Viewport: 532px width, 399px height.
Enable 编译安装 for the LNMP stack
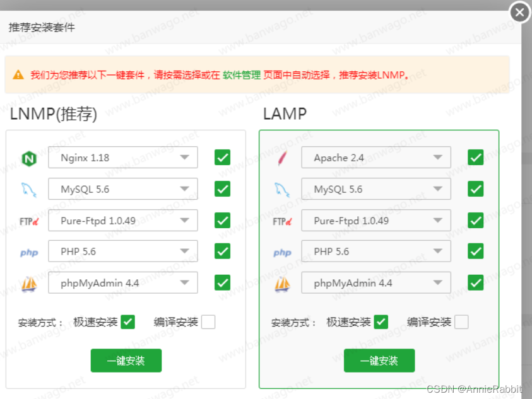[x=208, y=321]
